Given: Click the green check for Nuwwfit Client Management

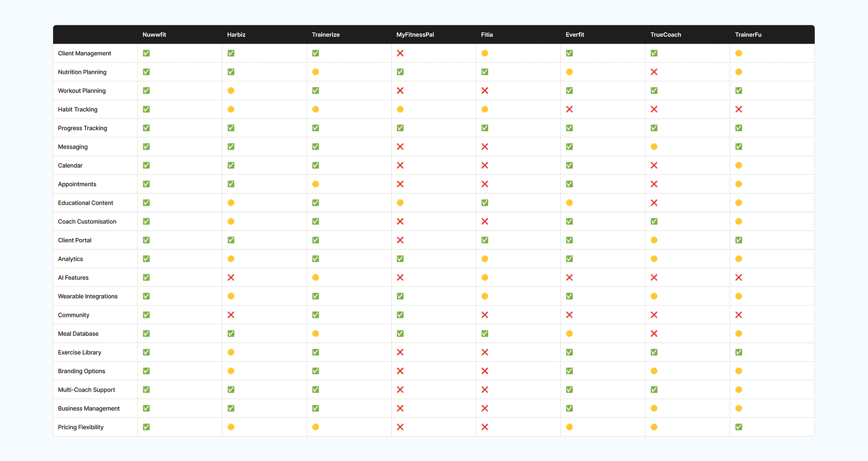Looking at the screenshot, I should pyautogui.click(x=146, y=53).
